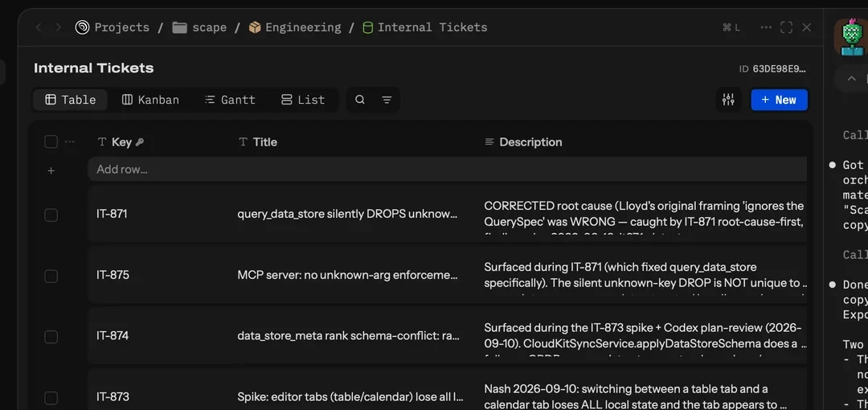Open the Title column header
Screen dimensions: 868x410
(x=258, y=141)
